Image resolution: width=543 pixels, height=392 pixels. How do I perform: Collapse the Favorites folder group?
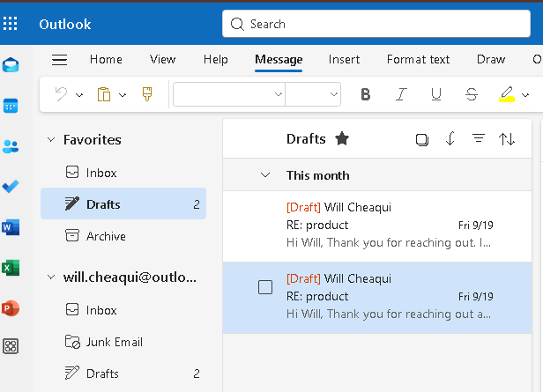[51, 140]
